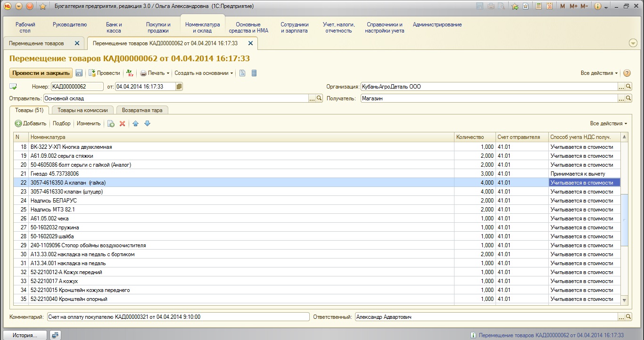Open help with question mark icon
Screen dimensions: 644x340
[627, 73]
